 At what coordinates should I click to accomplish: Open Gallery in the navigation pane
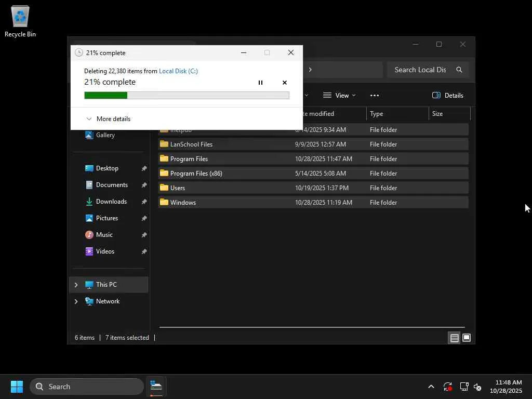pos(105,135)
